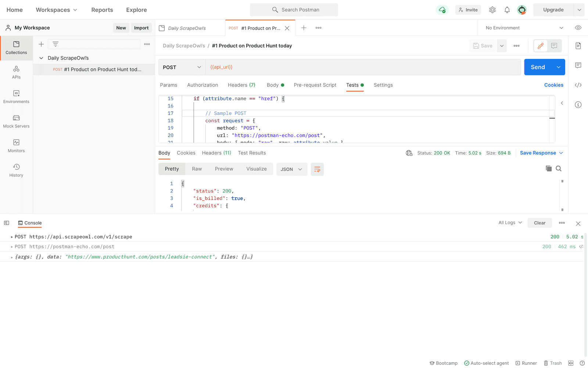
Task: Open Postman settings gear
Action: tap(492, 10)
